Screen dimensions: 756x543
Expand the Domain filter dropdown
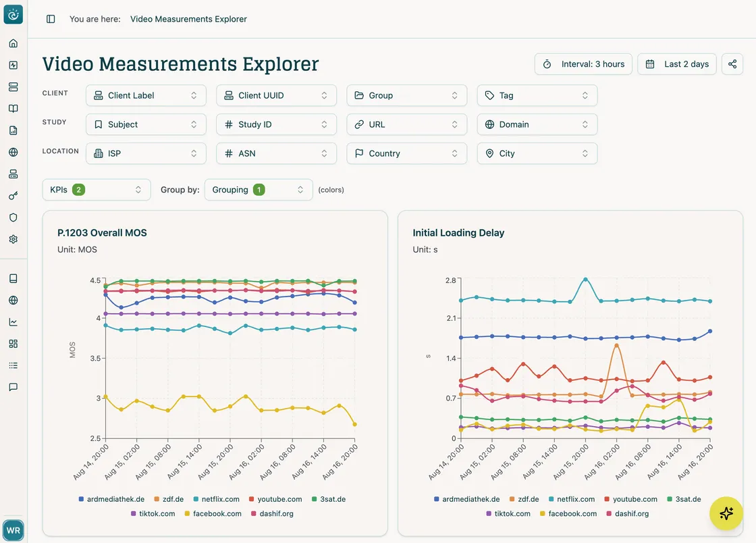click(x=537, y=124)
